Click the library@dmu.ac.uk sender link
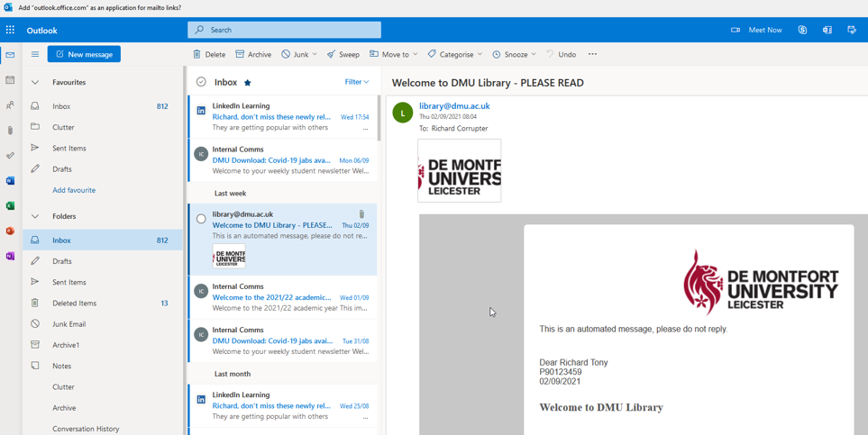The image size is (868, 435). (x=454, y=105)
